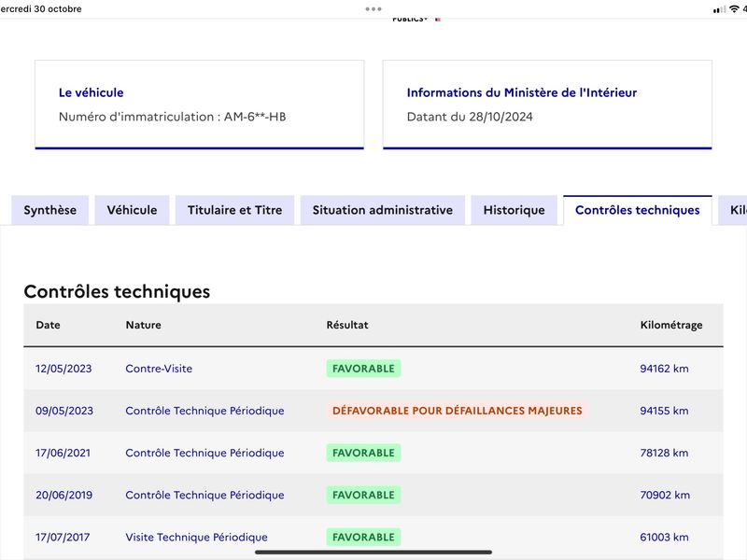Click the 94155 km mileage value
The image size is (747, 560).
[x=664, y=411]
